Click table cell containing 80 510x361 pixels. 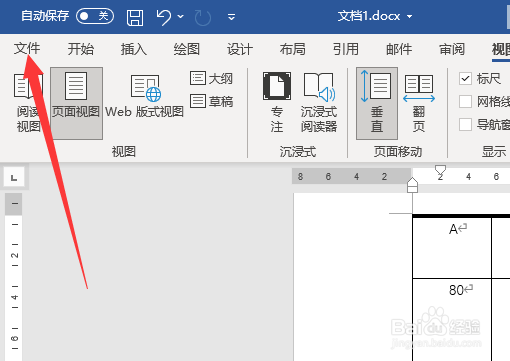(452, 319)
